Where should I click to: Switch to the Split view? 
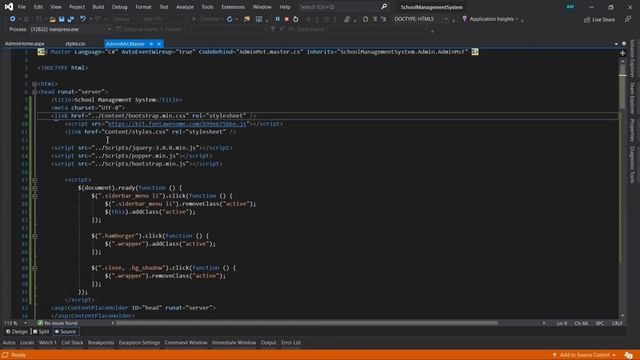coord(41,332)
